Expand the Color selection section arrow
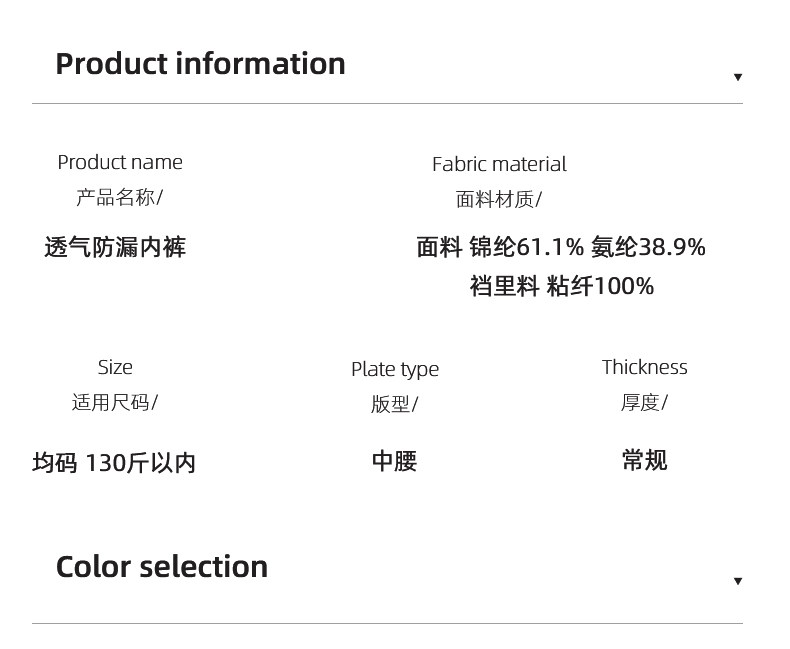790x649 pixels. (x=738, y=581)
